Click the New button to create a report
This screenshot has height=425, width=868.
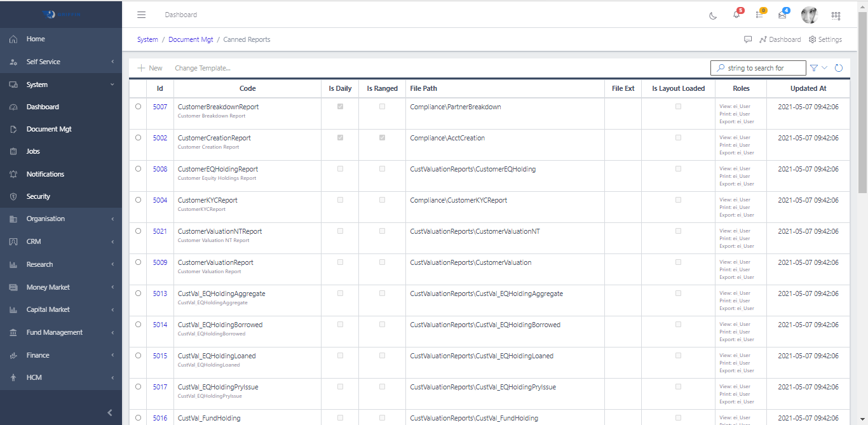tap(149, 67)
